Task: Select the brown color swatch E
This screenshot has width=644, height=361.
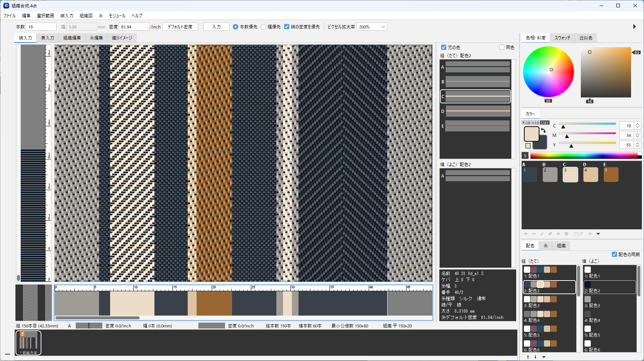Action: tap(611, 175)
